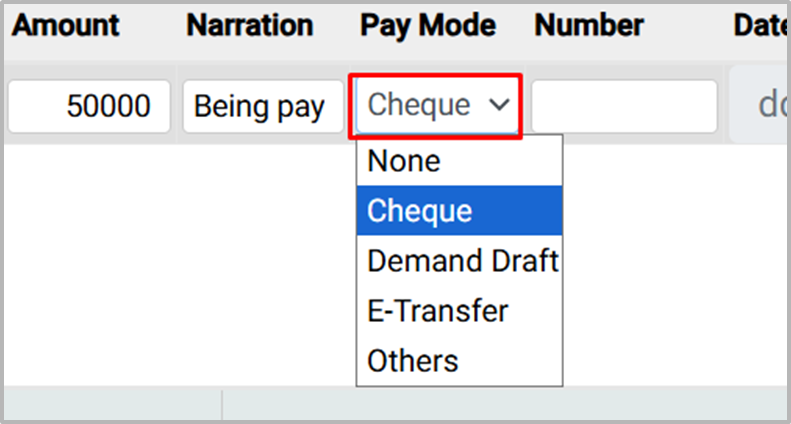Open the Pay Mode combo box showing Cheque
The height and width of the screenshot is (424, 791).
point(435,106)
